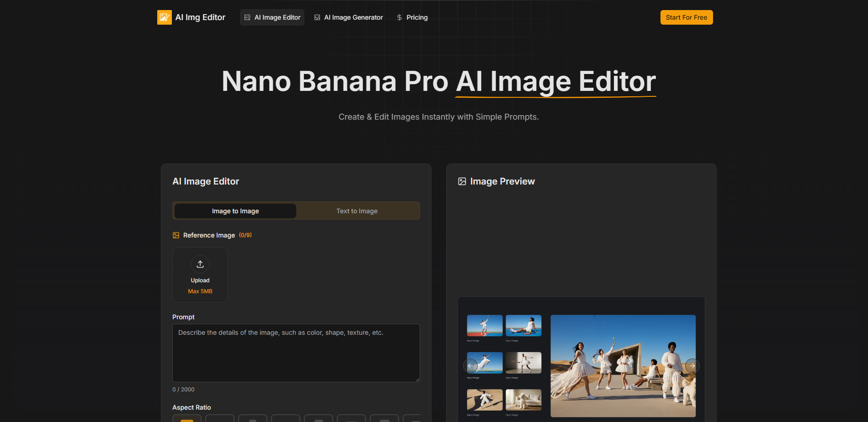Viewport: 868px width, 422px height.
Task: Click the "AI Image Editor" panel heading
Action: tap(206, 181)
